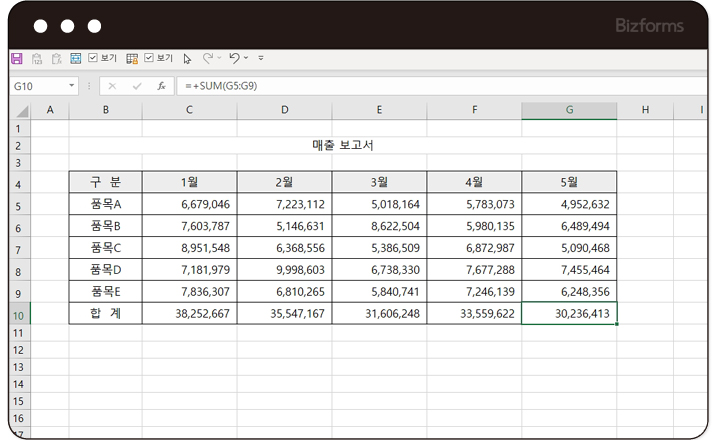This screenshot has height=440, width=715.
Task: Click the Undo arrow icon
Action: tap(234, 59)
